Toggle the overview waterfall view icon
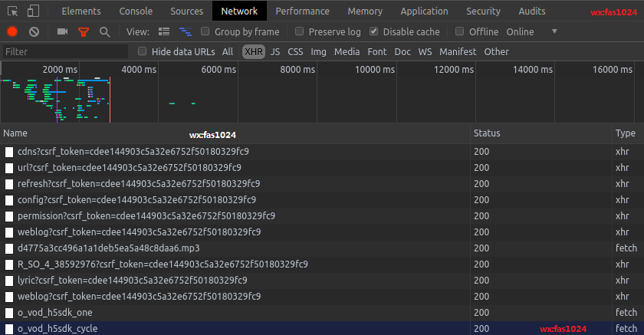The width and height of the screenshot is (644, 335). pyautogui.click(x=186, y=31)
